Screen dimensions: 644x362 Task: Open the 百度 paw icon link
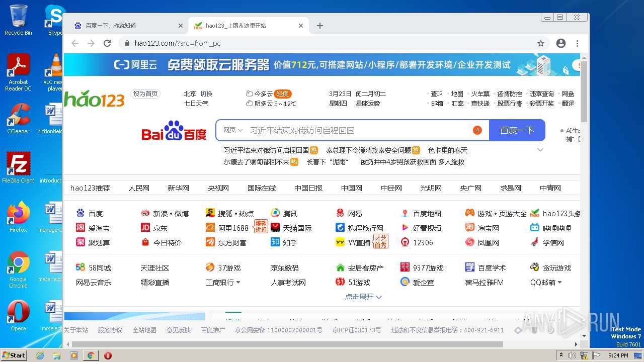(x=80, y=213)
